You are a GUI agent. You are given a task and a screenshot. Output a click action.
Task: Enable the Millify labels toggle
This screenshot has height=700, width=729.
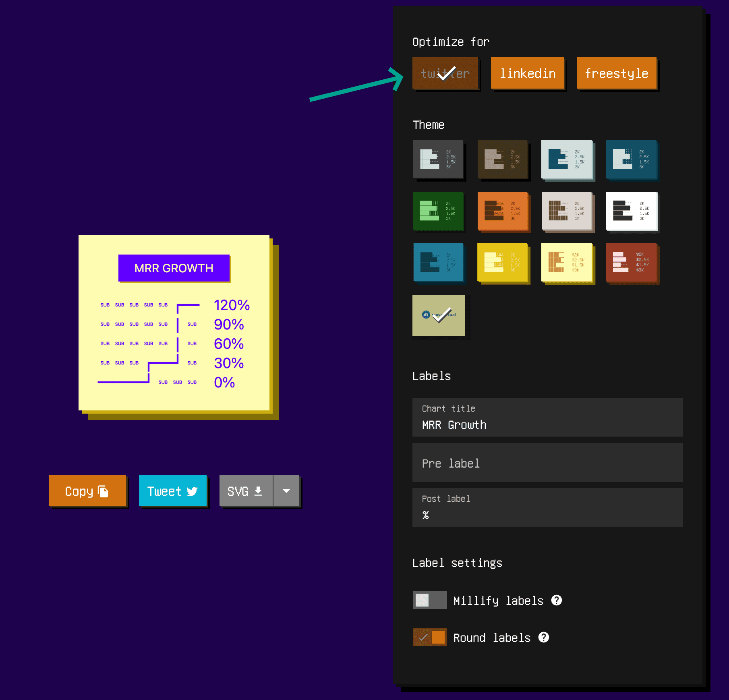430,600
